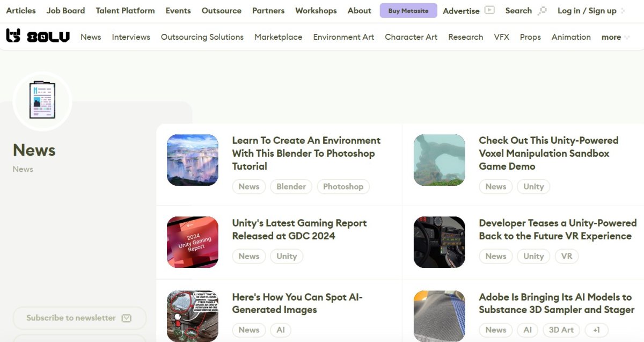644x342 pixels.
Task: Click the Search magnifier icon
Action: click(542, 10)
